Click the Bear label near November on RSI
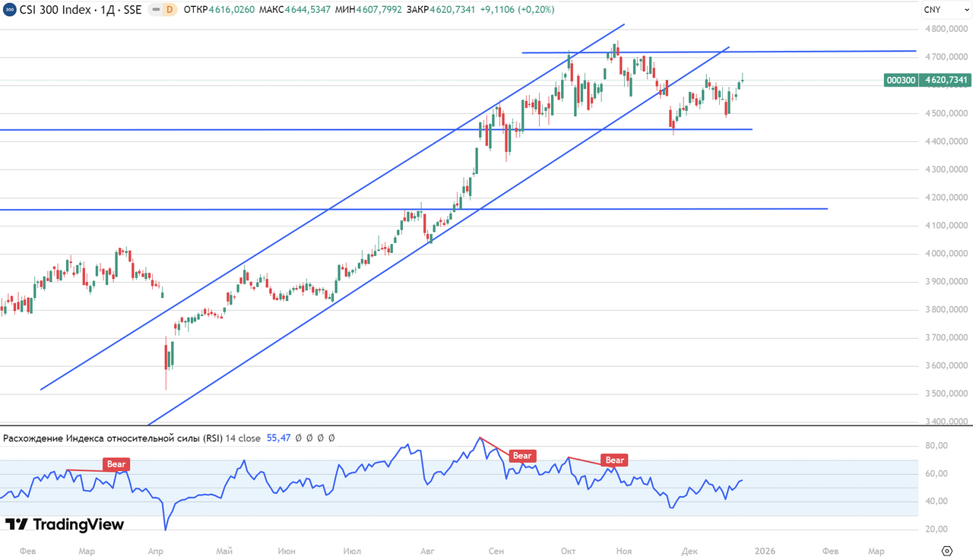This screenshot has width=973, height=560. point(614,460)
